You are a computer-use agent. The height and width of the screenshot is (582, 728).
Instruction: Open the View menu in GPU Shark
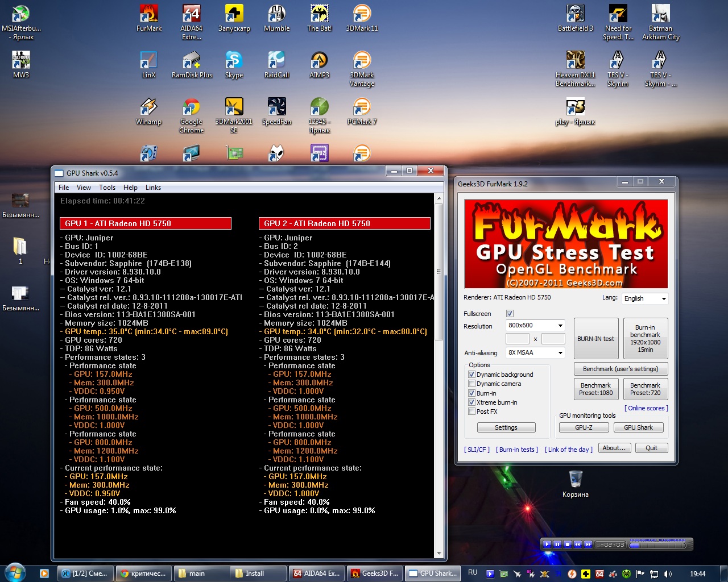click(x=84, y=188)
